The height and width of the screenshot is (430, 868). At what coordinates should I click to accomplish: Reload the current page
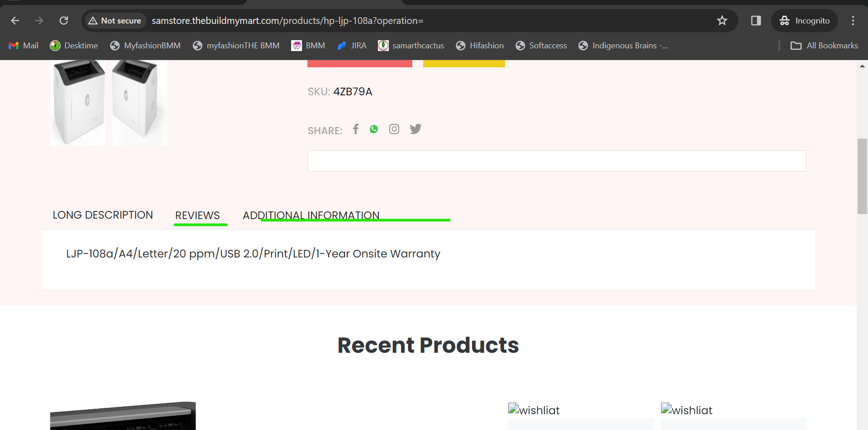click(64, 21)
